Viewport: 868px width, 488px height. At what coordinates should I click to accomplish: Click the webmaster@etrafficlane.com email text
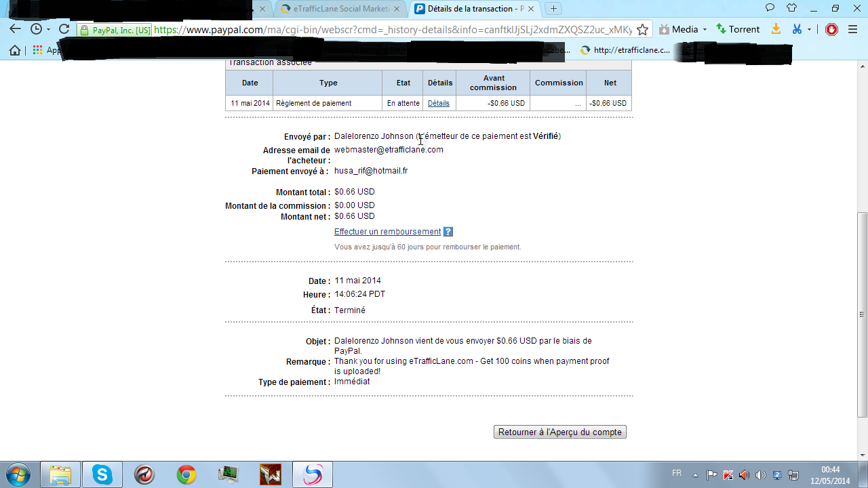tap(389, 150)
